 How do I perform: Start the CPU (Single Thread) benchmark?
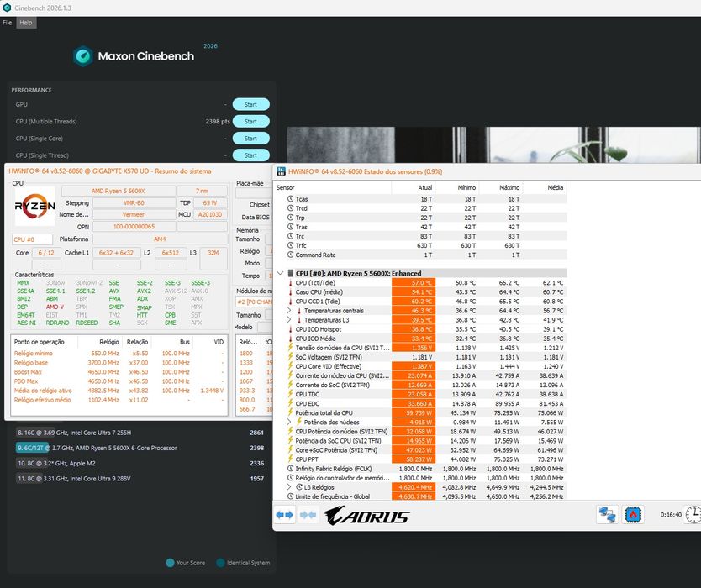pos(250,155)
